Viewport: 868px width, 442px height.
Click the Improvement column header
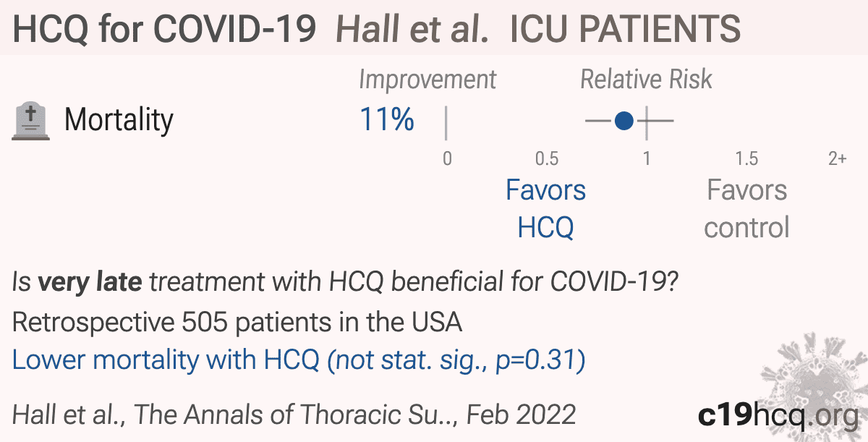(x=428, y=80)
